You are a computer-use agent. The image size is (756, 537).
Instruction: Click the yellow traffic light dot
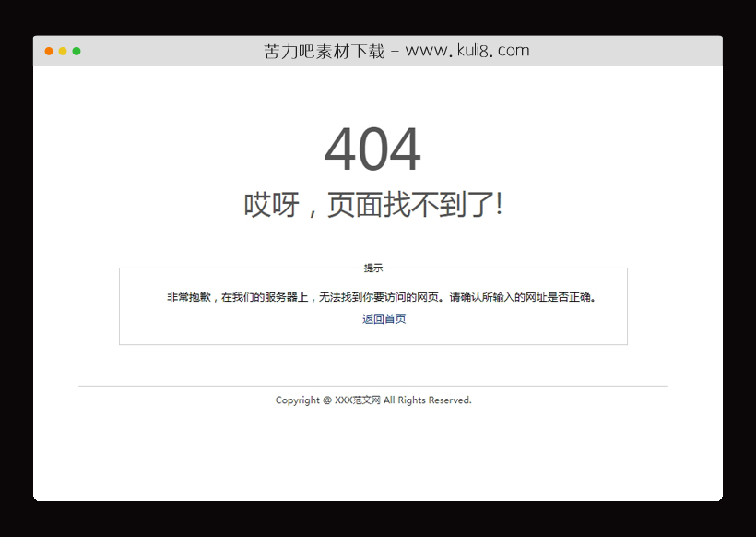tap(61, 51)
